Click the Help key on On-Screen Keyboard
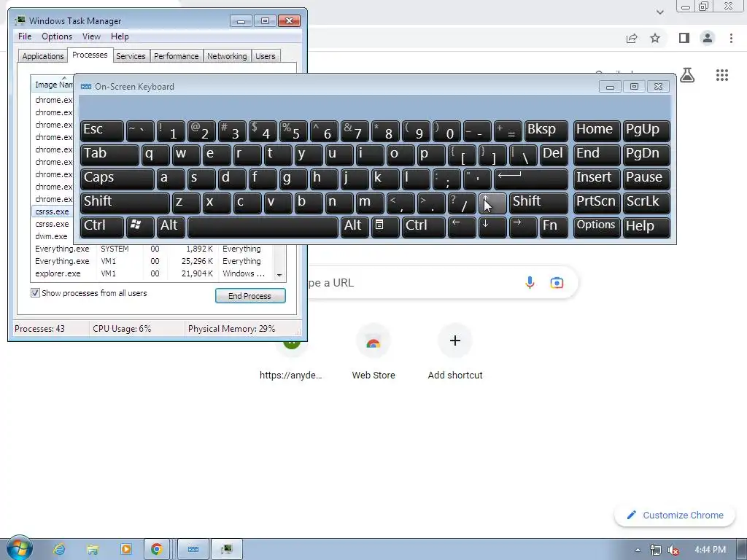The width and height of the screenshot is (747, 560). 646,227
